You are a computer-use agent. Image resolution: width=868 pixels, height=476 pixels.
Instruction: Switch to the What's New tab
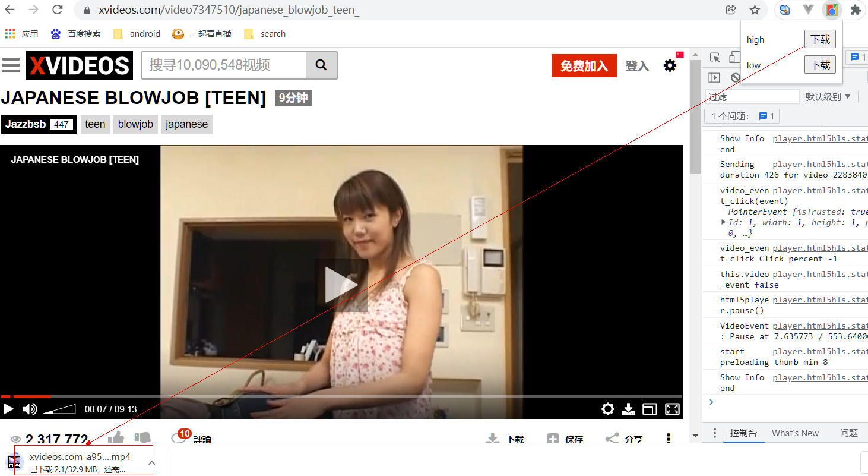795,433
